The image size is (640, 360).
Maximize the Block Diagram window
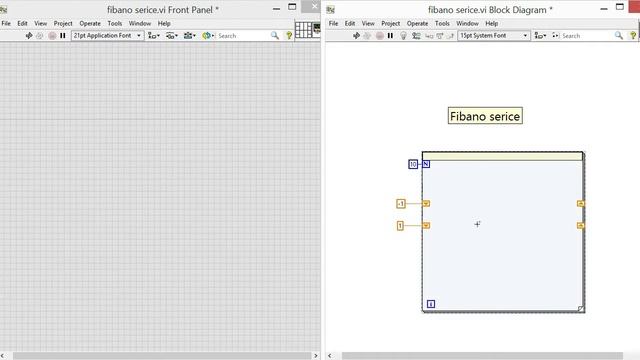[620, 7]
